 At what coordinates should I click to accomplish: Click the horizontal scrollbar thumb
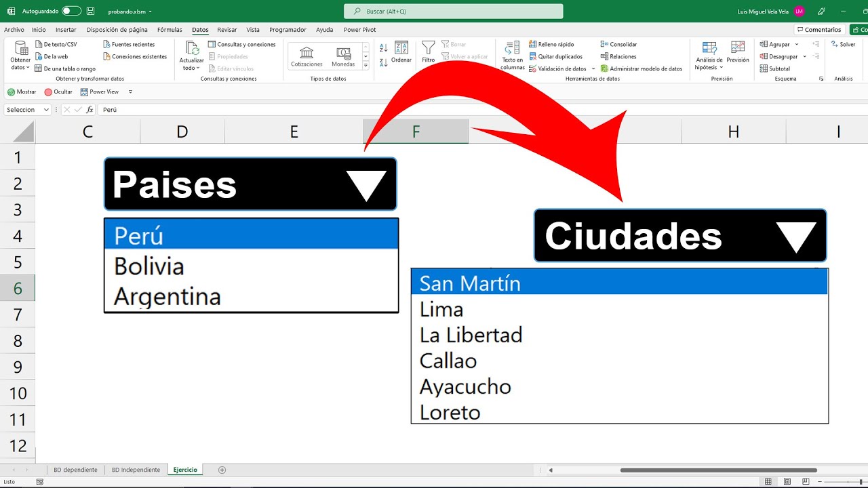718,470
